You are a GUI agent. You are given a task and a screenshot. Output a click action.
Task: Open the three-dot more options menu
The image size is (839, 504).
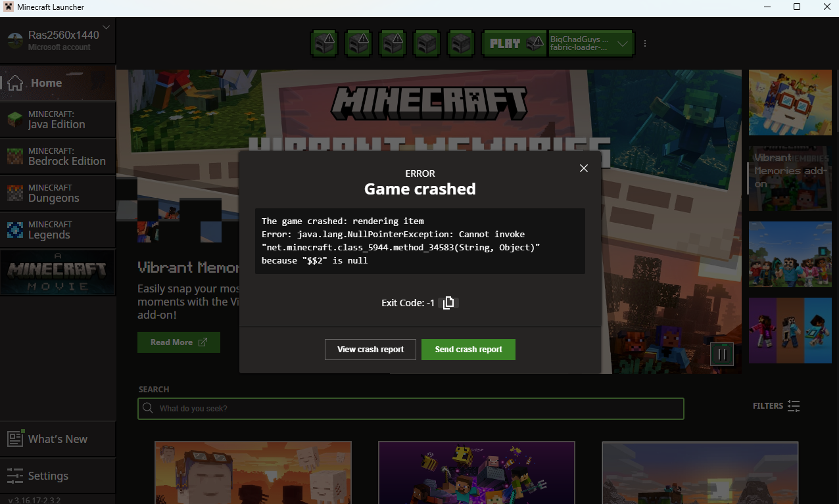(x=645, y=43)
